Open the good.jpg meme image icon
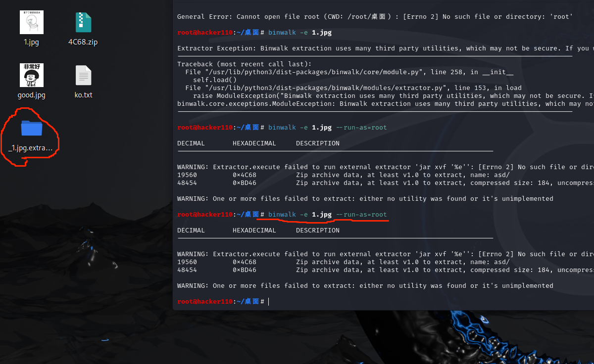 (x=31, y=75)
